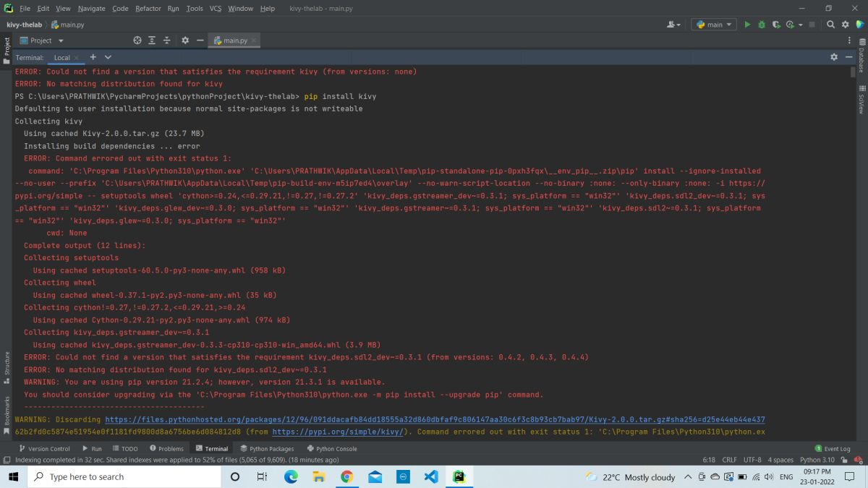Open the pypi.org/simple/kivy link
Viewport: 868px width, 488px height.
338,432
